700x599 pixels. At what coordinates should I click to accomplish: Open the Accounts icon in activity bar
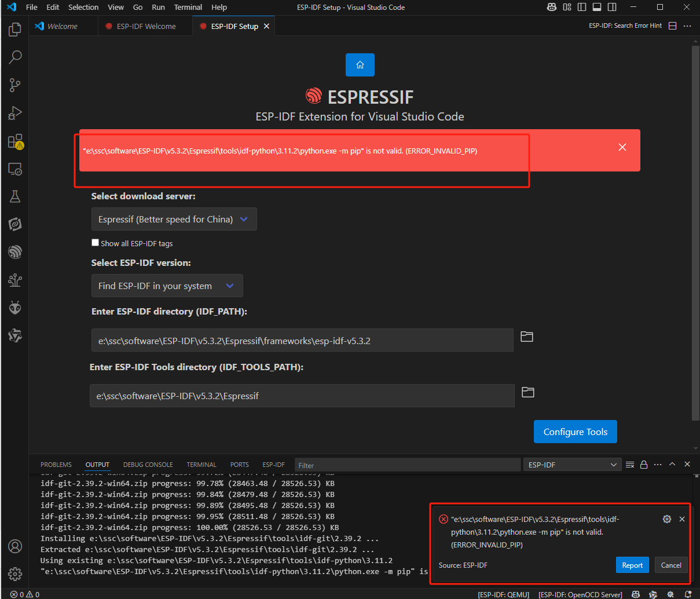coord(15,546)
